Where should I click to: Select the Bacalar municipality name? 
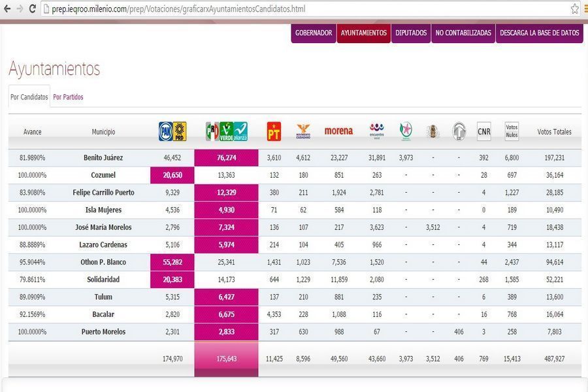coord(103,314)
